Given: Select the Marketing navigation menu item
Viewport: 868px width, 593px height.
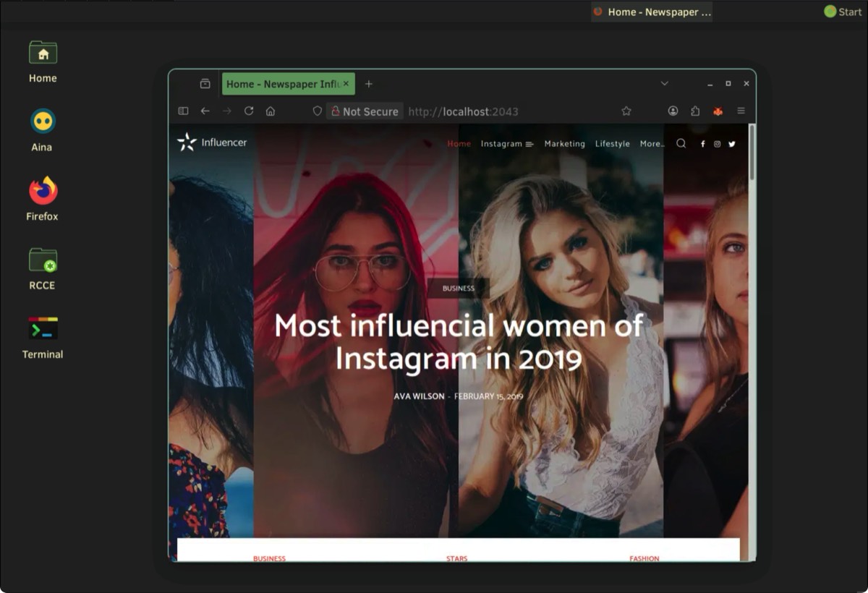Looking at the screenshot, I should 564,144.
